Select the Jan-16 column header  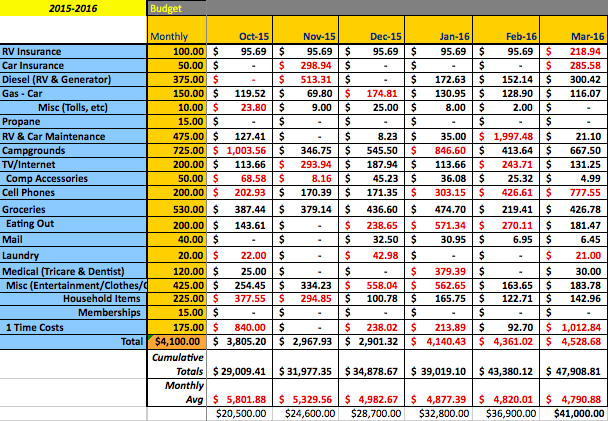click(439, 30)
